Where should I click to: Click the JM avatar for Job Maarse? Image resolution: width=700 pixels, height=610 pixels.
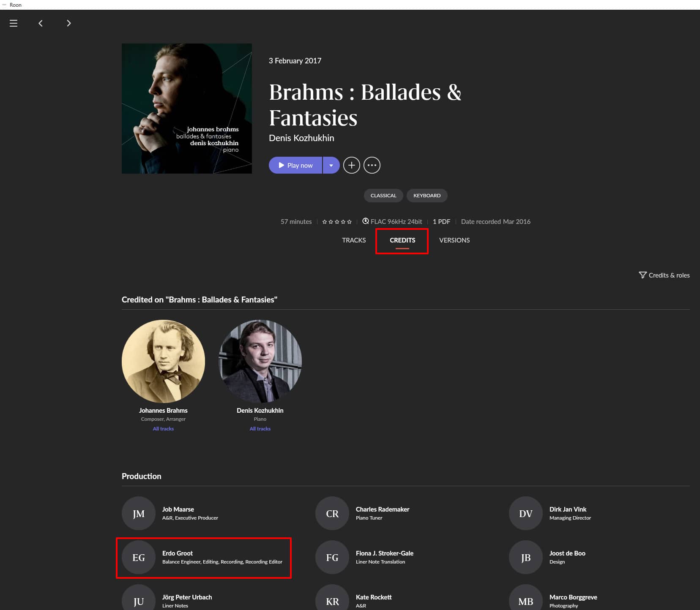139,514
